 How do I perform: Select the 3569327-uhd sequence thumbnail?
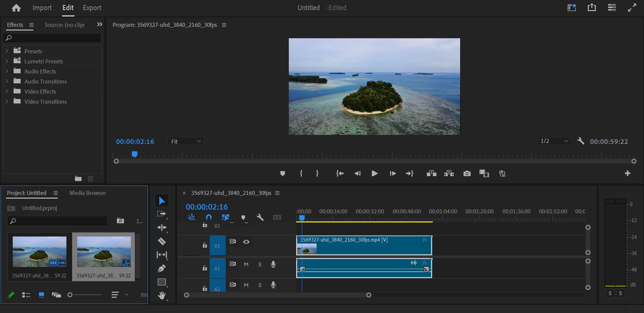104,252
